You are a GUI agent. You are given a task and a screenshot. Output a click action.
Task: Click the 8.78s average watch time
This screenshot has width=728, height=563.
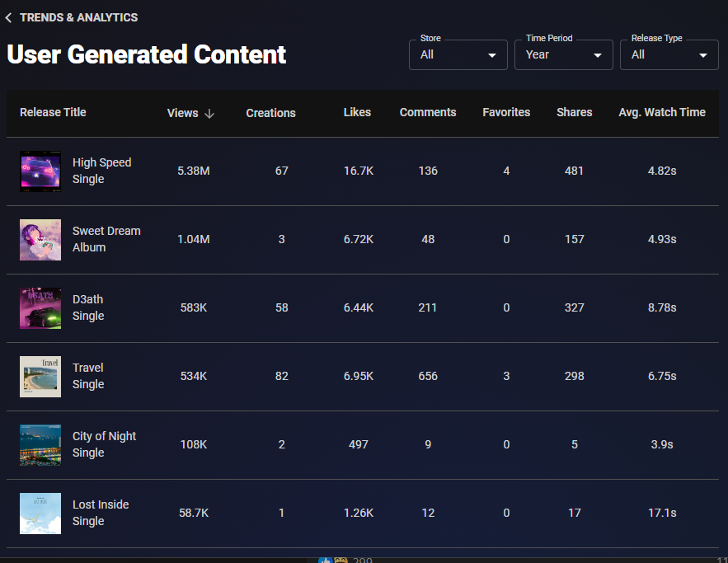[662, 307]
